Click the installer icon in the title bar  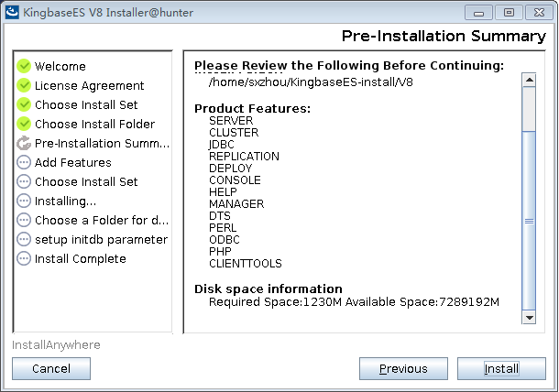click(x=12, y=11)
